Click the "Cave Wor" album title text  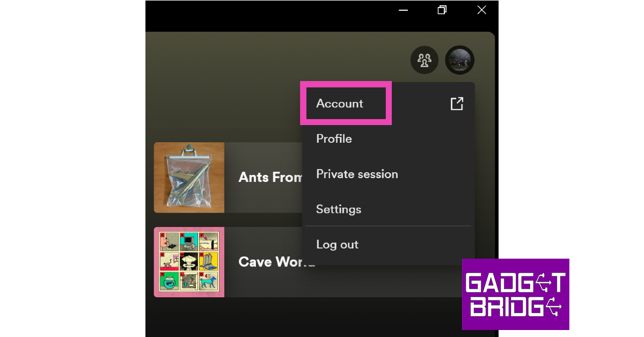click(270, 262)
